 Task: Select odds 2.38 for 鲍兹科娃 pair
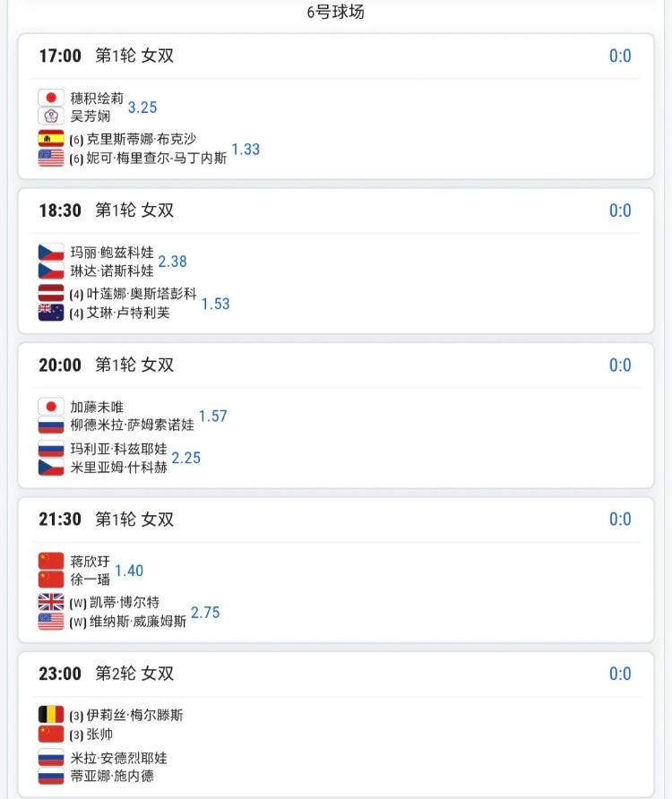172,262
